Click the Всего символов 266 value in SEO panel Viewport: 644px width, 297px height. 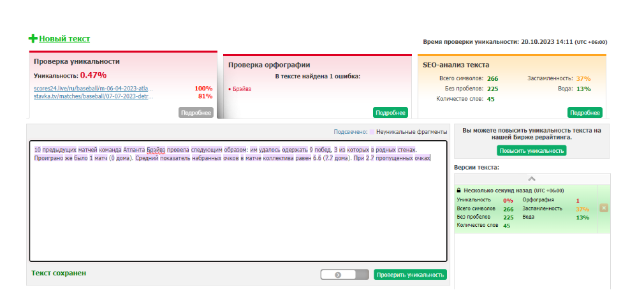[x=492, y=78]
